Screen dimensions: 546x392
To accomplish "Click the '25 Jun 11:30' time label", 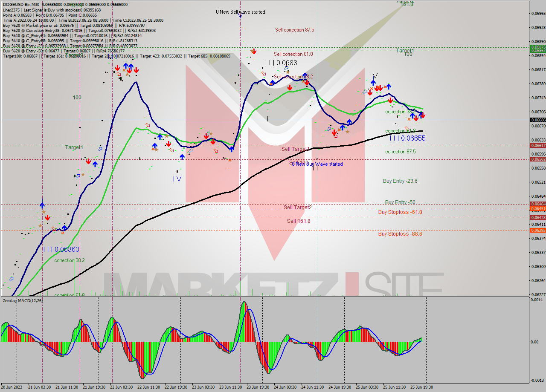I will (394, 387).
